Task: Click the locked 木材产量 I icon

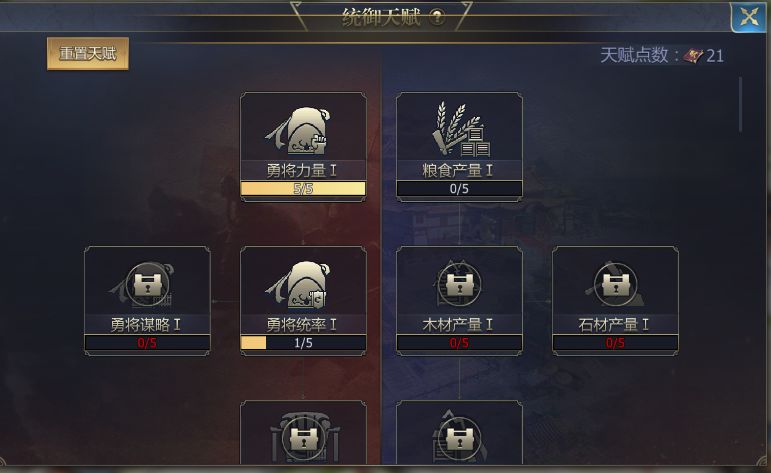Action: (x=459, y=284)
